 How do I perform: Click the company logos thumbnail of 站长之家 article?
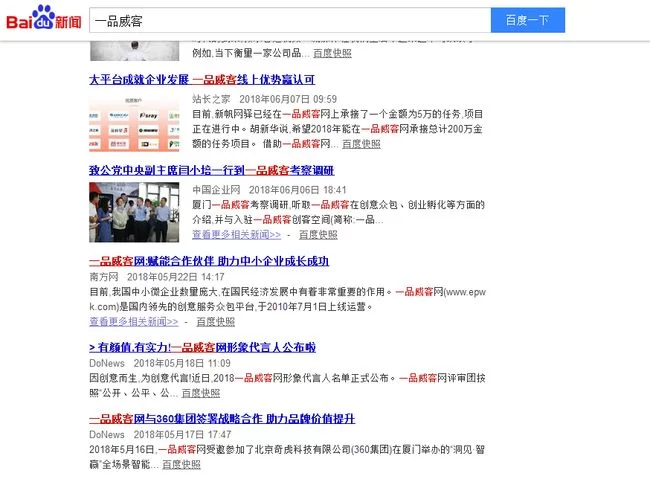(134, 123)
